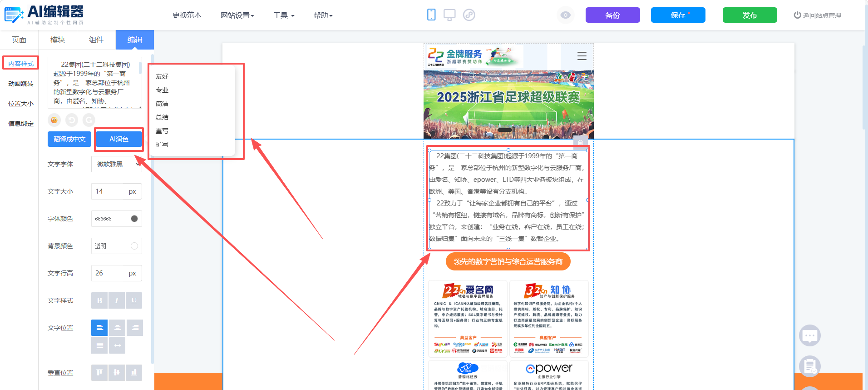Open the emoji picker icon
The width and height of the screenshot is (868, 390).
point(54,120)
